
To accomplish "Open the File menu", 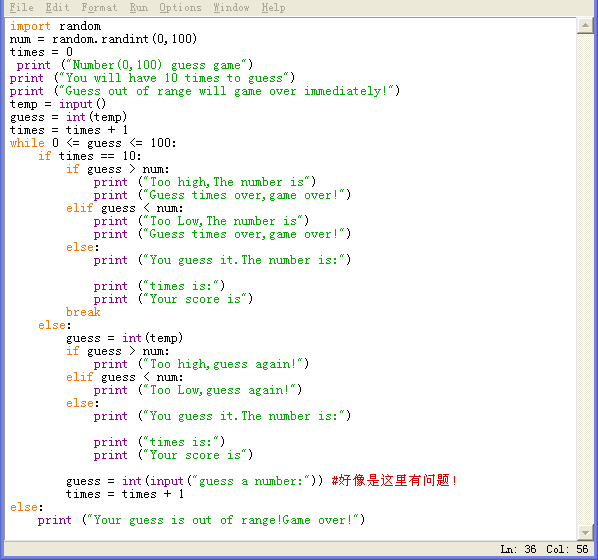I will click(21, 7).
